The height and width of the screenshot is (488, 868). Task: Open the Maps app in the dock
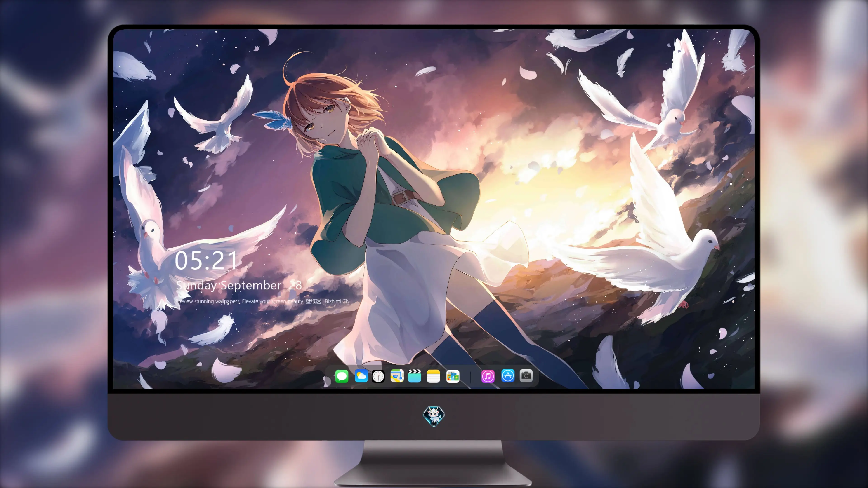click(397, 376)
